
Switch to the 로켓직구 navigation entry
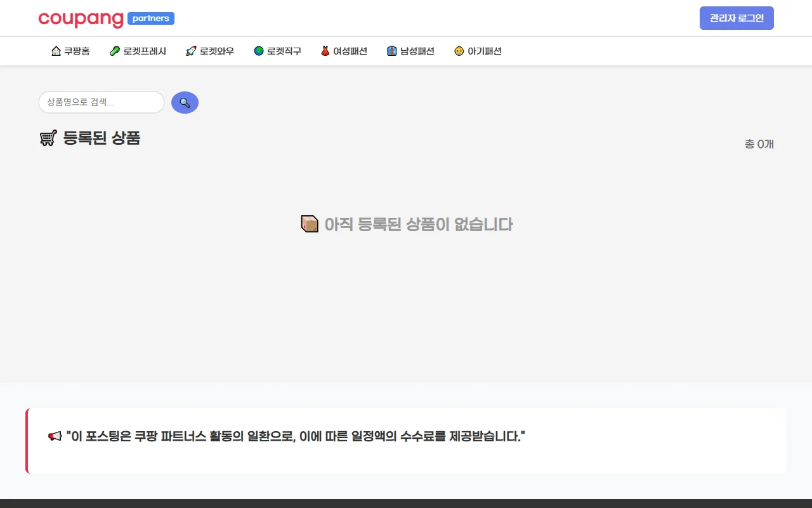[277, 51]
